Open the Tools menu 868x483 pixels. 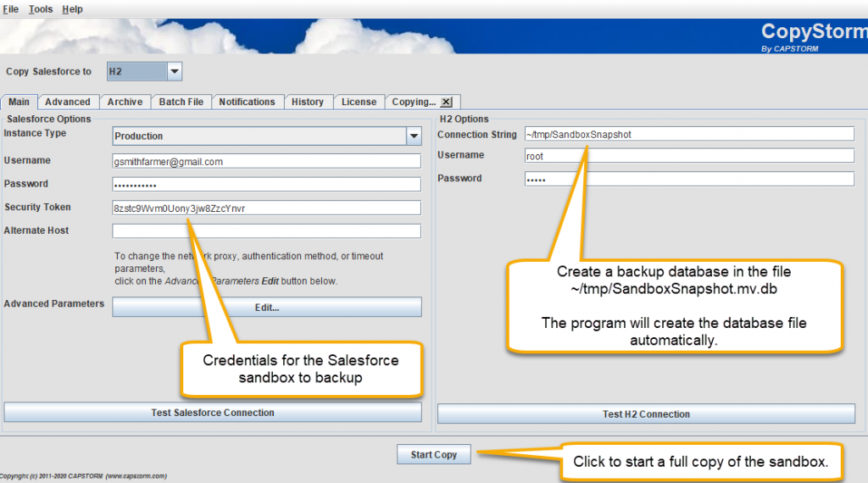click(41, 9)
